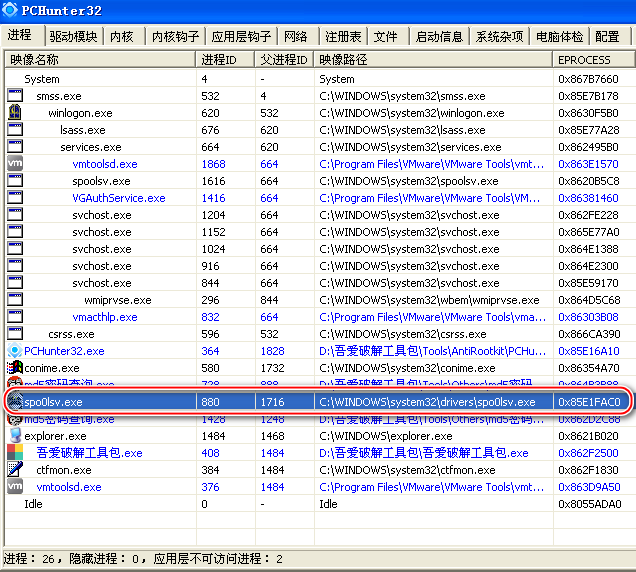Viewport: 636px width, 572px height.
Task: Click the explorer.exe process name
Action: pyautogui.click(x=55, y=436)
